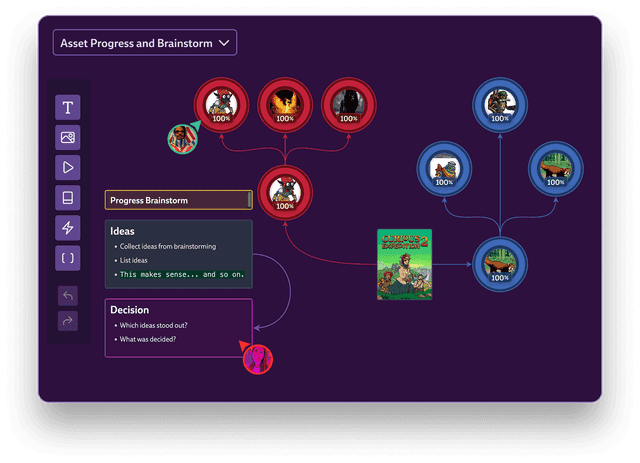The height and width of the screenshot is (463, 640).
Task: Click the bottom blue red-panda node
Action: (497, 264)
